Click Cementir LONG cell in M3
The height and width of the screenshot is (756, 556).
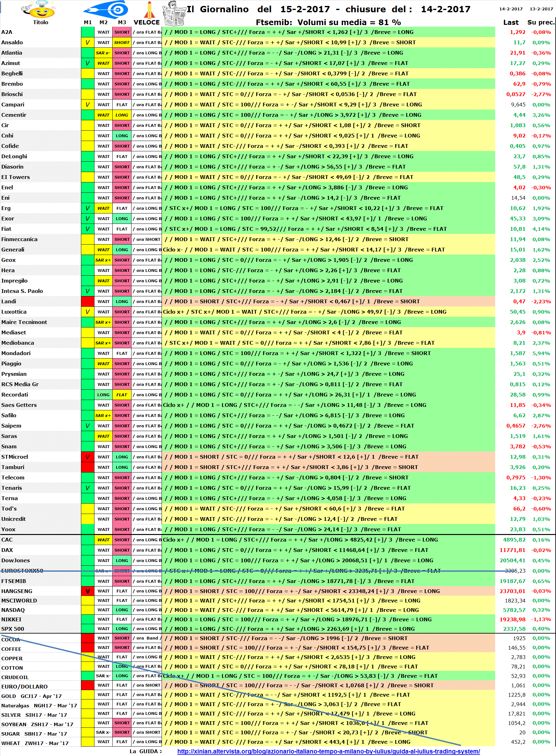pyautogui.click(x=122, y=115)
